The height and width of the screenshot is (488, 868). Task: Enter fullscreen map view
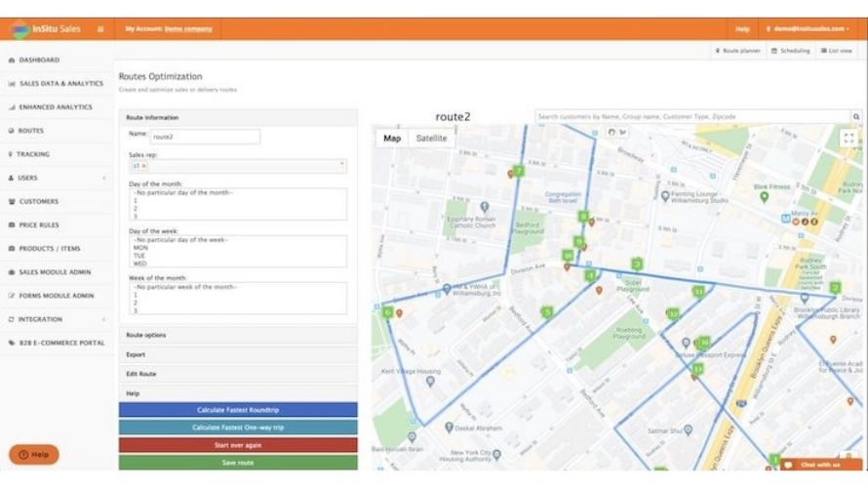coord(848,140)
